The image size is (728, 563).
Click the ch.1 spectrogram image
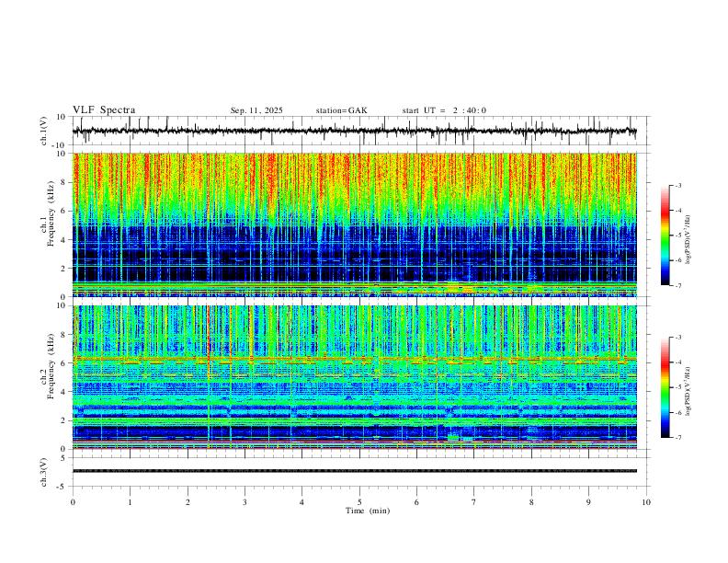pyautogui.click(x=355, y=224)
